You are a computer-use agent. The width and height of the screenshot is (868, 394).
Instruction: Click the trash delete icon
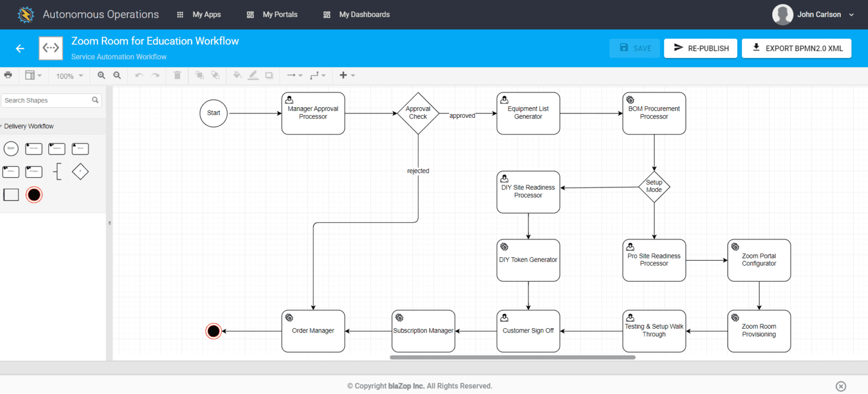(177, 75)
